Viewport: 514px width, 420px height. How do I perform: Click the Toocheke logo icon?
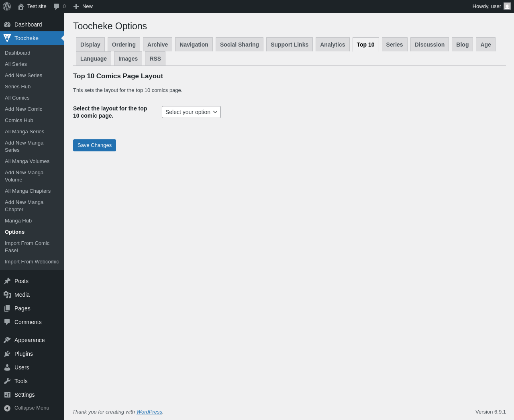(7, 38)
